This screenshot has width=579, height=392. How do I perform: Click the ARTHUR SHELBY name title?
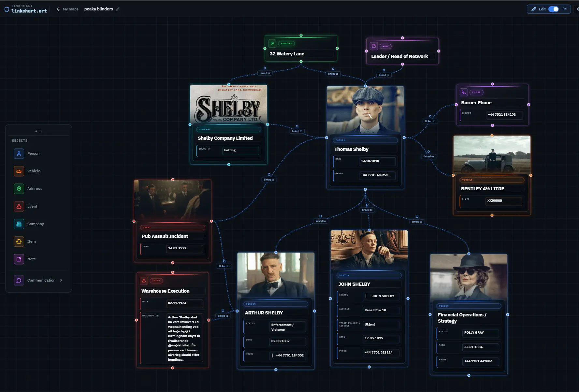(x=264, y=313)
